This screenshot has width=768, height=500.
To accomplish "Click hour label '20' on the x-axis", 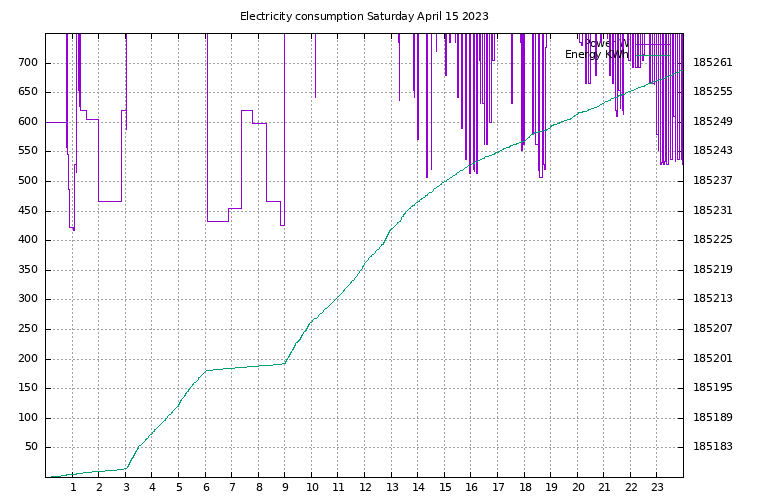I will 578,487.
